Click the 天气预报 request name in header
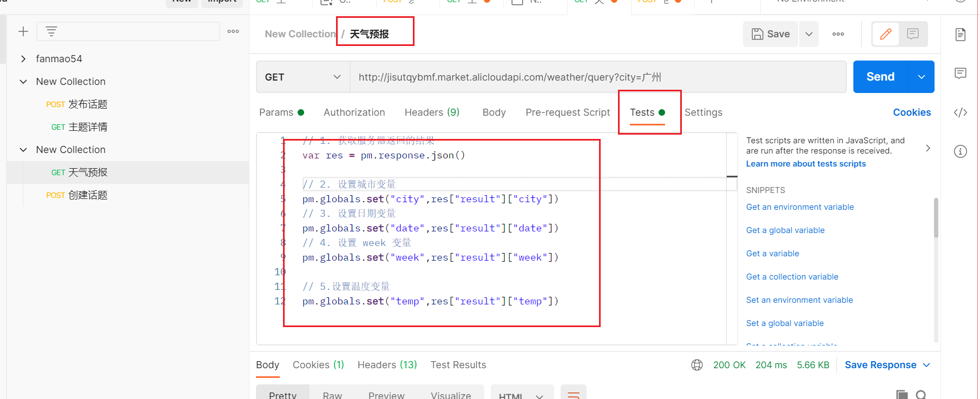This screenshot has height=399, width=980. [x=369, y=34]
